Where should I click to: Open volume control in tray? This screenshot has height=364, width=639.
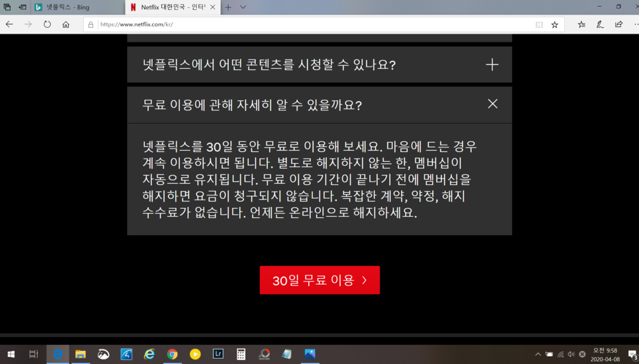click(x=571, y=354)
